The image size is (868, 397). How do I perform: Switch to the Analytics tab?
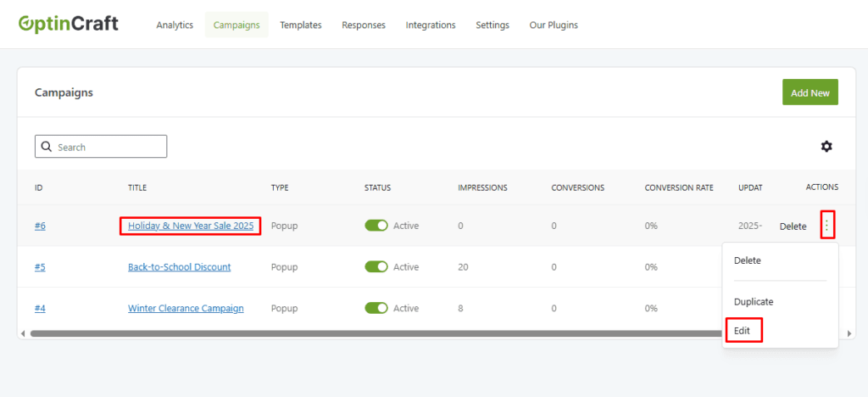[x=175, y=25]
